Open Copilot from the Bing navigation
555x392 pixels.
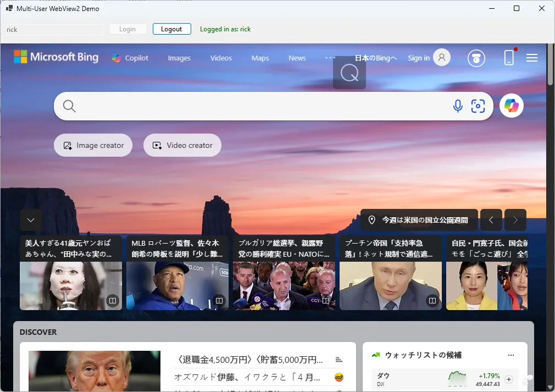(x=130, y=58)
